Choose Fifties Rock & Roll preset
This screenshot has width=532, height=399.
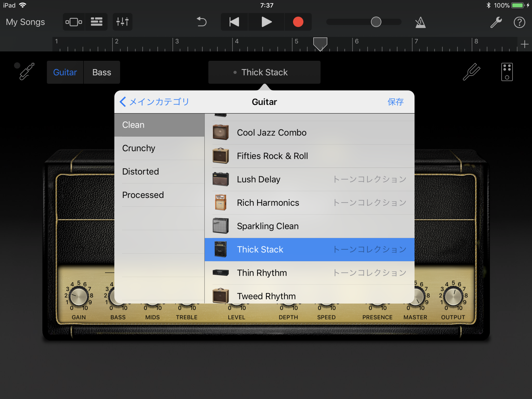click(x=310, y=156)
